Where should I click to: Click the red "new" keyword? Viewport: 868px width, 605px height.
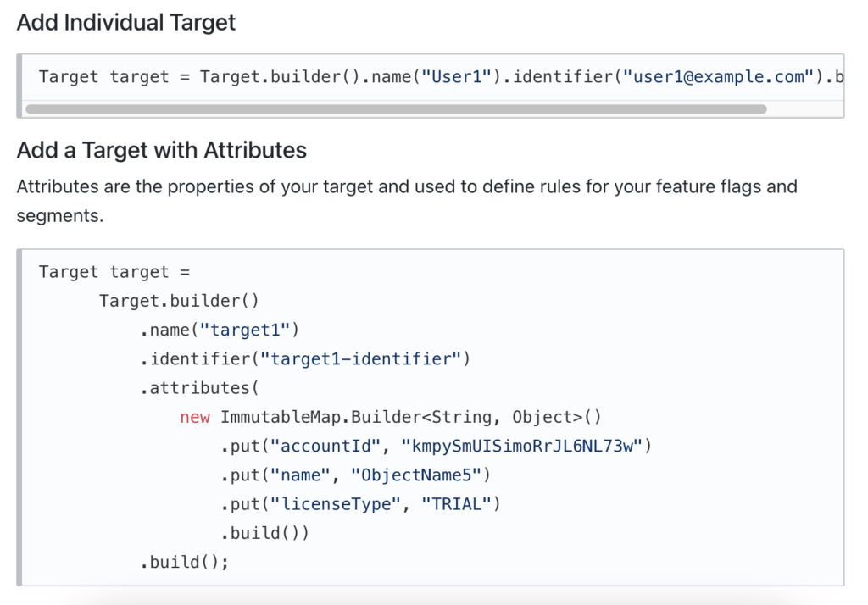(194, 417)
